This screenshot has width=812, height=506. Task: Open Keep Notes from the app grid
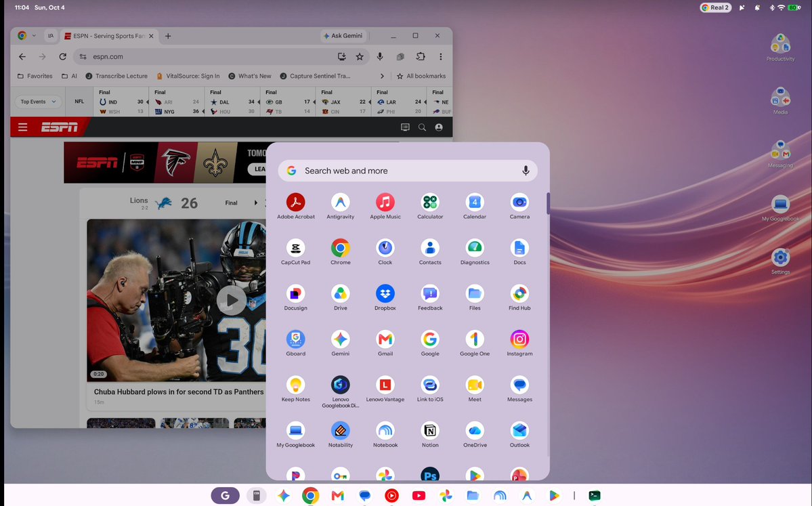pyautogui.click(x=296, y=388)
